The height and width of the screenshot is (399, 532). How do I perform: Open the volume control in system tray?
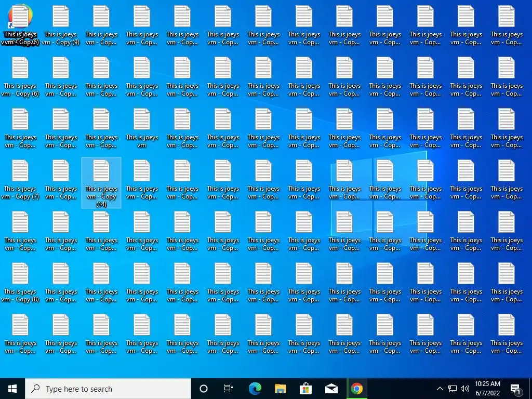point(465,389)
